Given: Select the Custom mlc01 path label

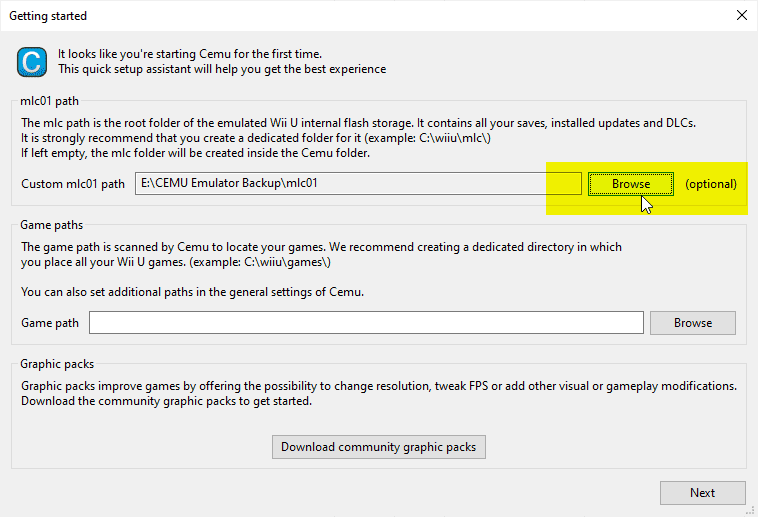Looking at the screenshot, I should coord(73,184).
